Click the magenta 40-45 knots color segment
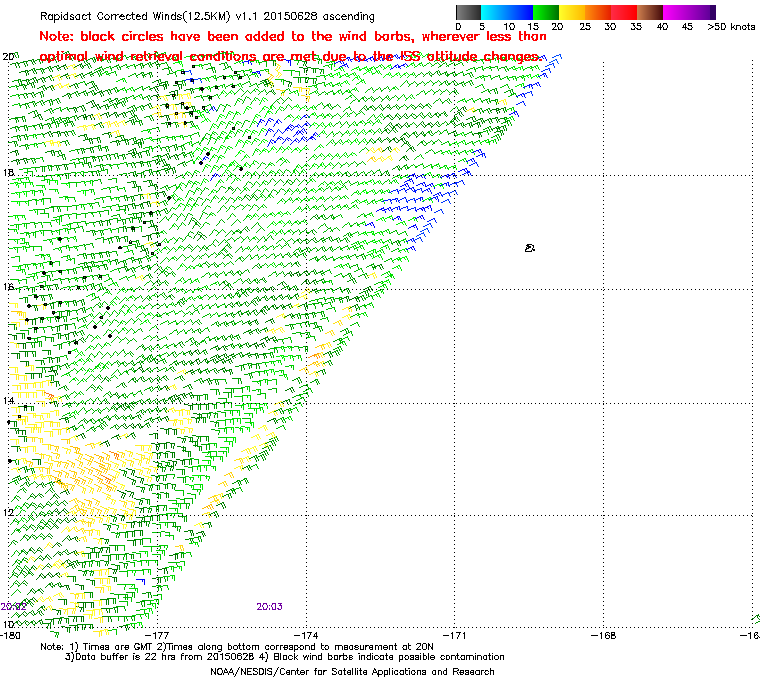This screenshot has height=688, width=760. tap(676, 12)
